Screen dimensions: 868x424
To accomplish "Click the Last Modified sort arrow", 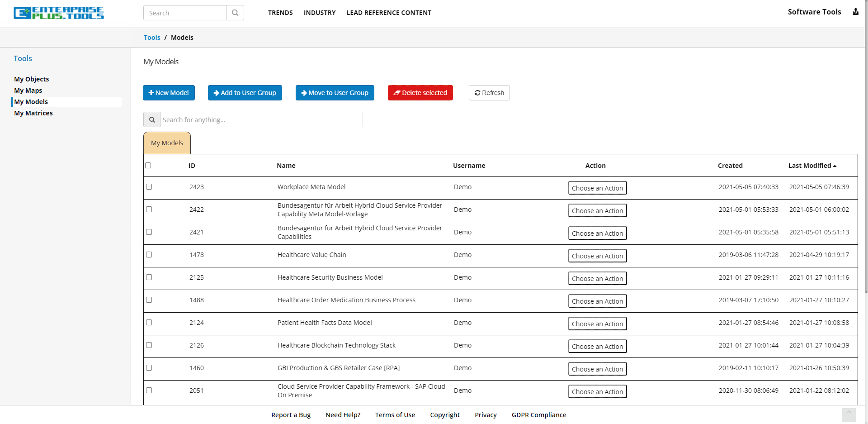I will pyautogui.click(x=835, y=166).
